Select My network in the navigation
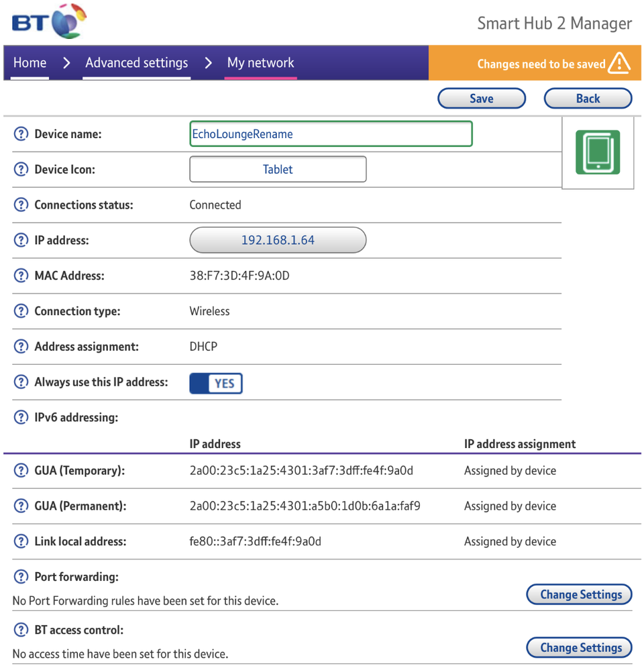 pyautogui.click(x=260, y=62)
